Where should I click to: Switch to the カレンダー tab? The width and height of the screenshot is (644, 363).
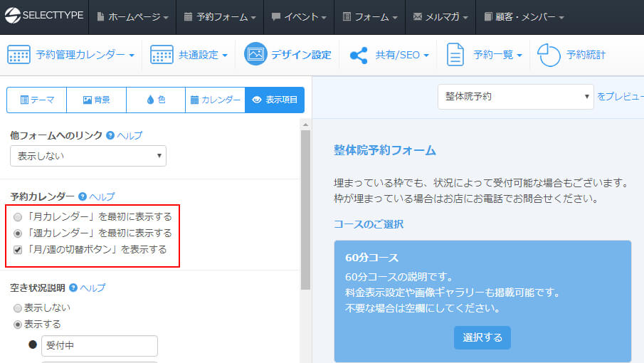215,100
